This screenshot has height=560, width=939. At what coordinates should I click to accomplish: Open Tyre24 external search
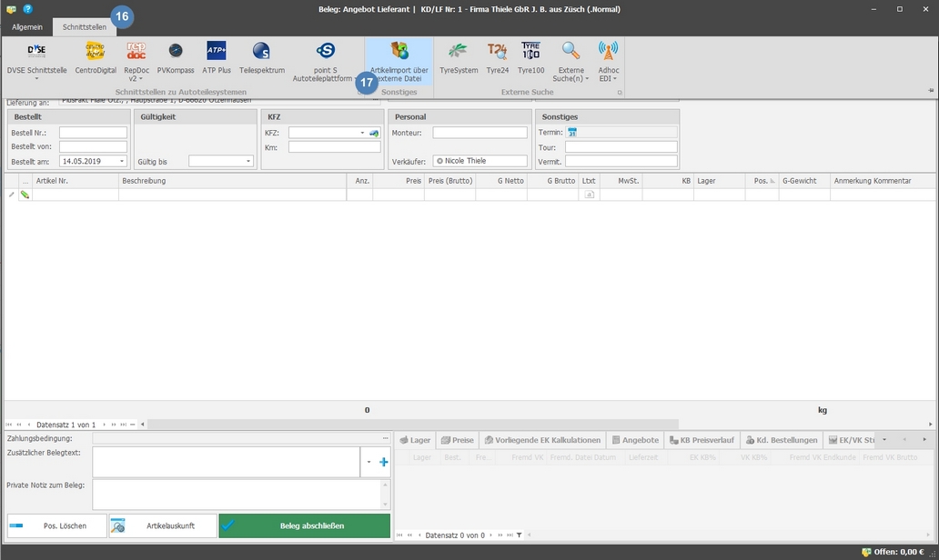click(497, 58)
